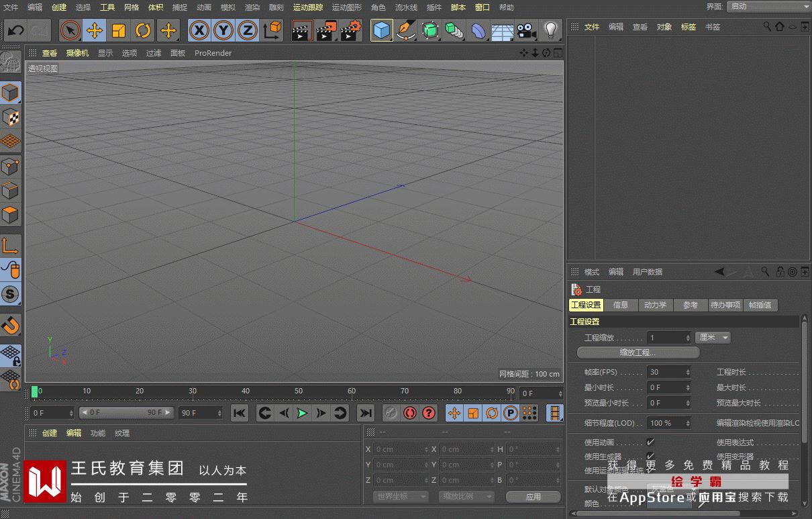Switch to the 动力学 tab
Viewport: 812px width, 519px height.
click(655, 305)
